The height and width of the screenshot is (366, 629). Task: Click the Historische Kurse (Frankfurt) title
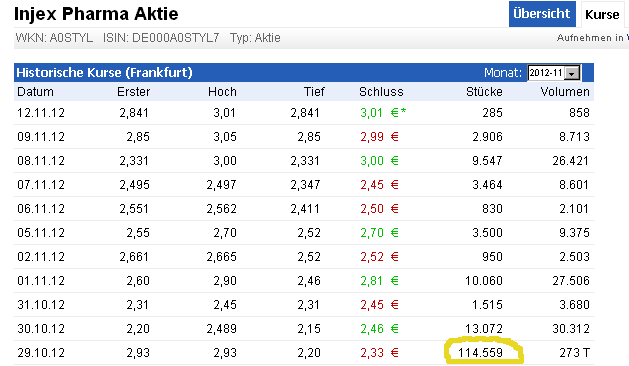104,73
